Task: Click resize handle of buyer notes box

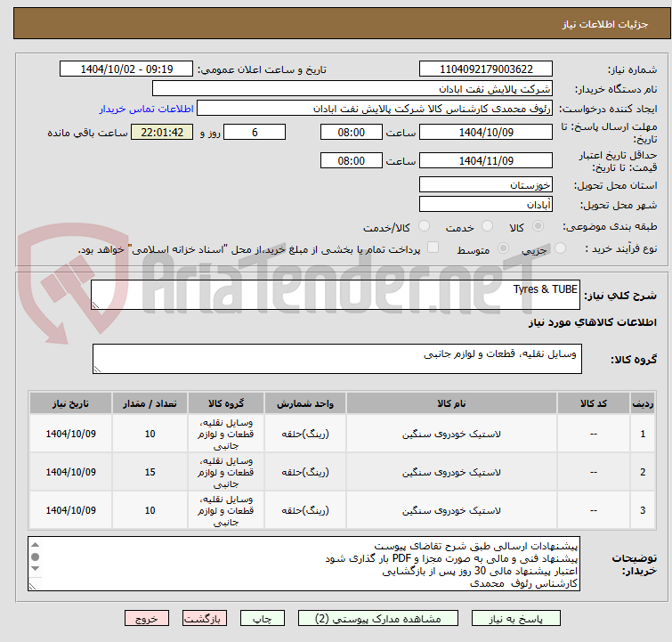Action: click(32, 586)
